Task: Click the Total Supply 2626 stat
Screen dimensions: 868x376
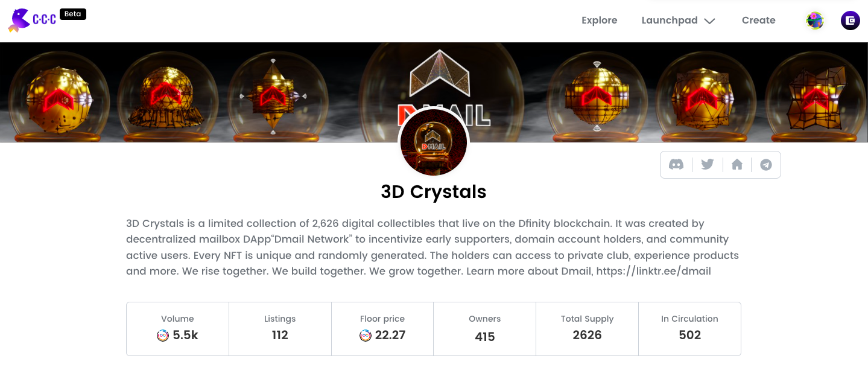Action: point(587,329)
